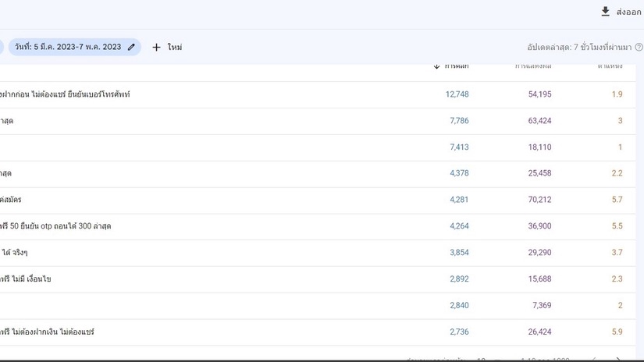Click the plus icon to add filter
644x362 pixels.
pos(156,47)
